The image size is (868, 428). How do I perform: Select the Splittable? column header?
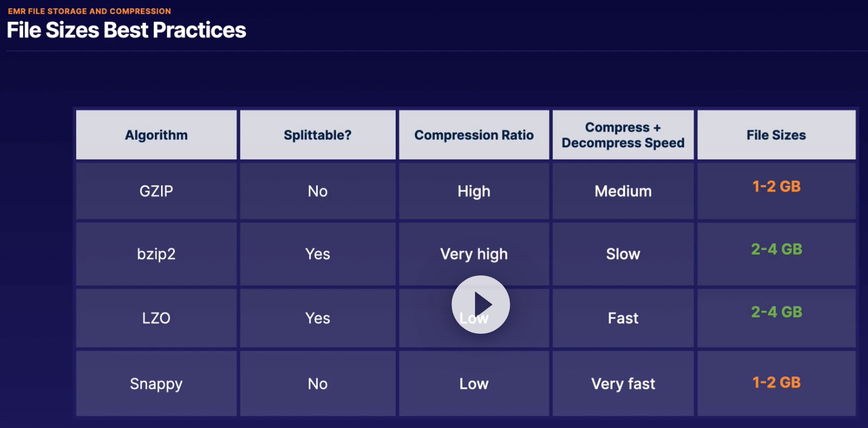point(317,135)
